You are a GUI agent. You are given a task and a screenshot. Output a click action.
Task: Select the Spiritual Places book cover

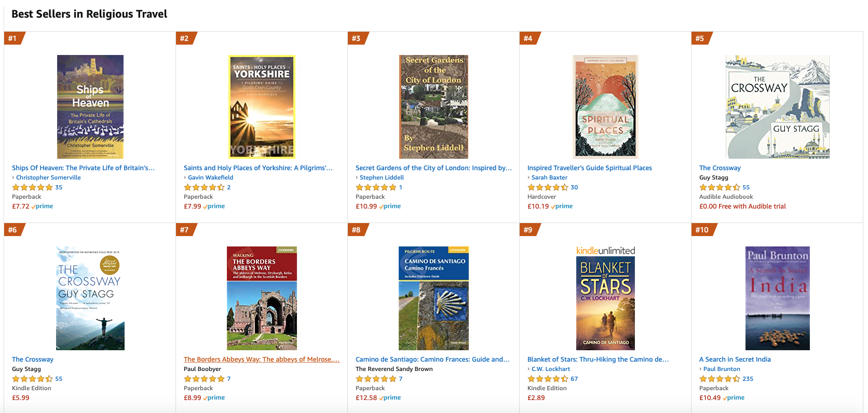point(605,106)
